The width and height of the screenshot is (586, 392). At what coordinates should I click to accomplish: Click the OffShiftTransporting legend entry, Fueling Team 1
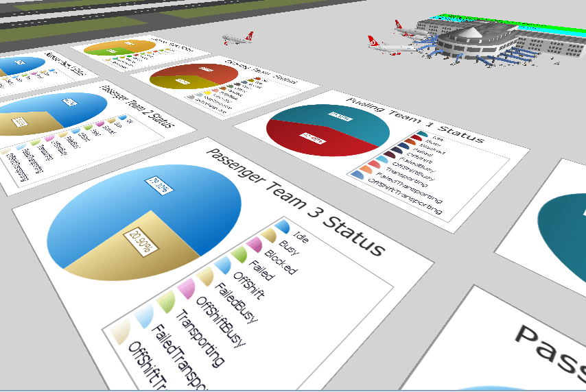pyautogui.click(x=405, y=197)
